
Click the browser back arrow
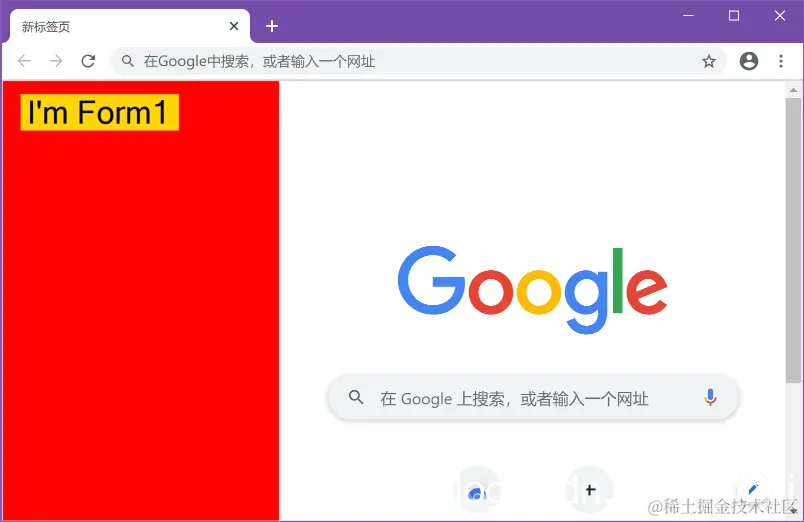coord(24,61)
